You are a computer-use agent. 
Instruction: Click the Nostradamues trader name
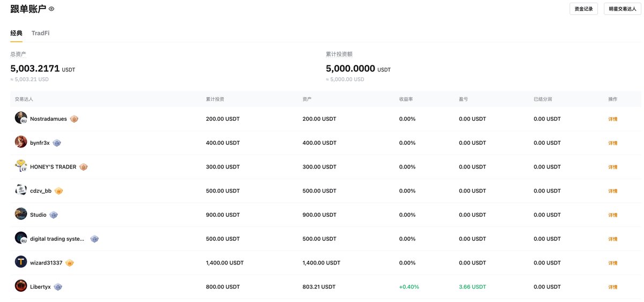(x=48, y=119)
